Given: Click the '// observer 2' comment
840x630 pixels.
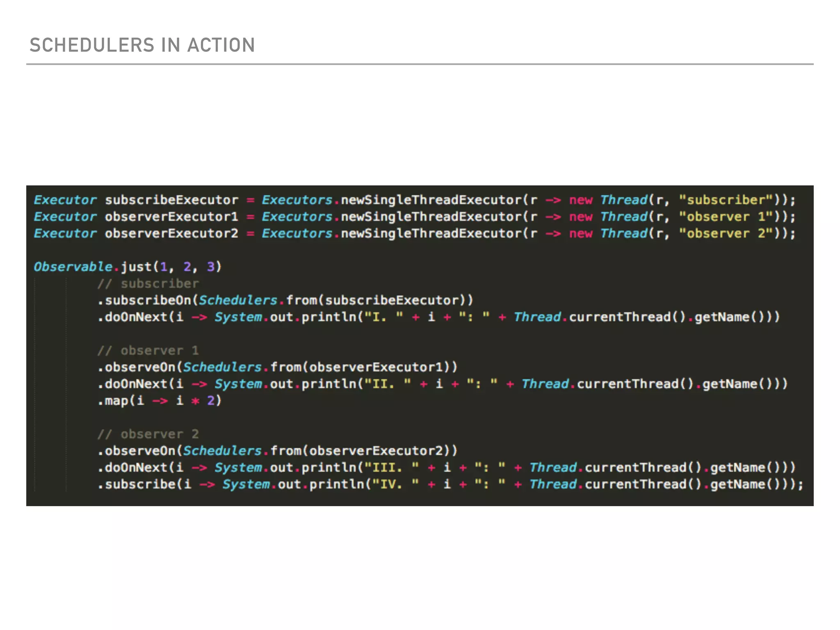Looking at the screenshot, I should (148, 434).
